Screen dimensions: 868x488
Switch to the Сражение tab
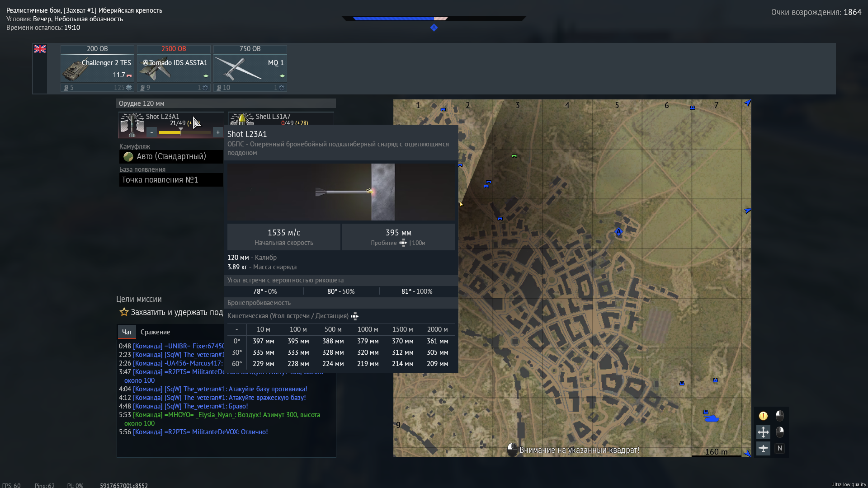(x=155, y=332)
